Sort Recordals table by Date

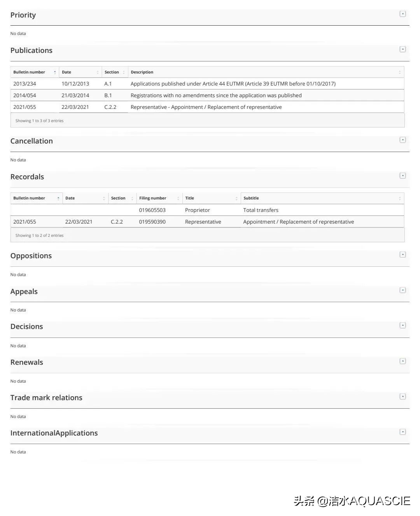coord(85,198)
